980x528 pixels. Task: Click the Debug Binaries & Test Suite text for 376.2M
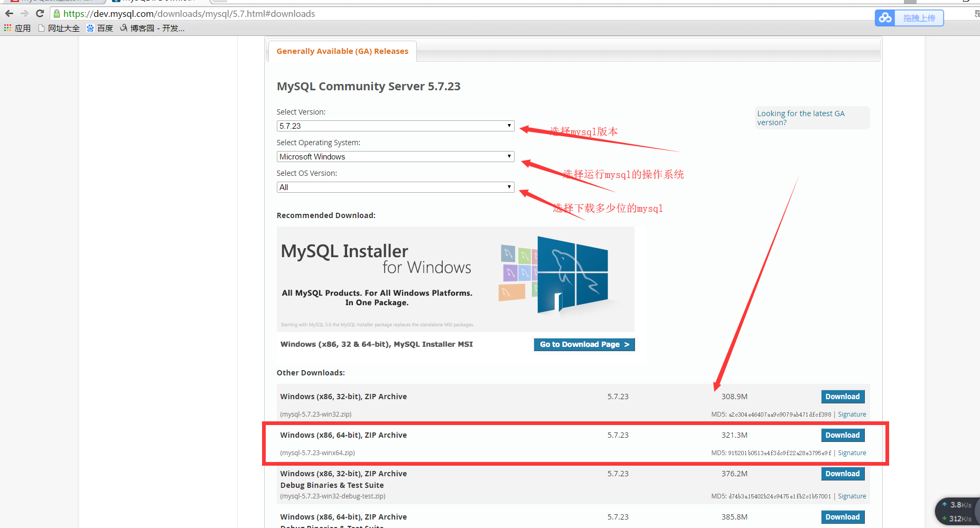332,485
